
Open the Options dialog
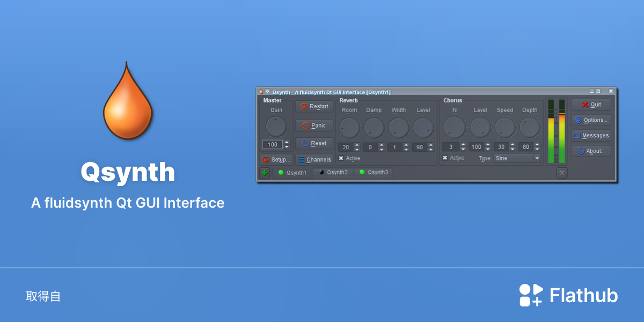591,120
